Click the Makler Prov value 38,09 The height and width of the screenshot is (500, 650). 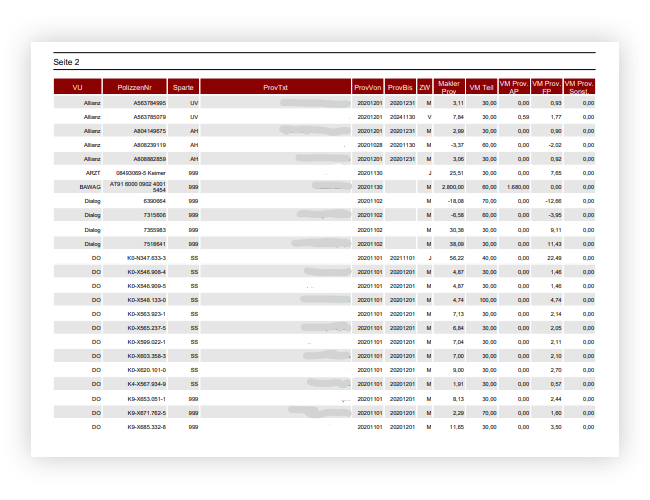tap(456, 244)
